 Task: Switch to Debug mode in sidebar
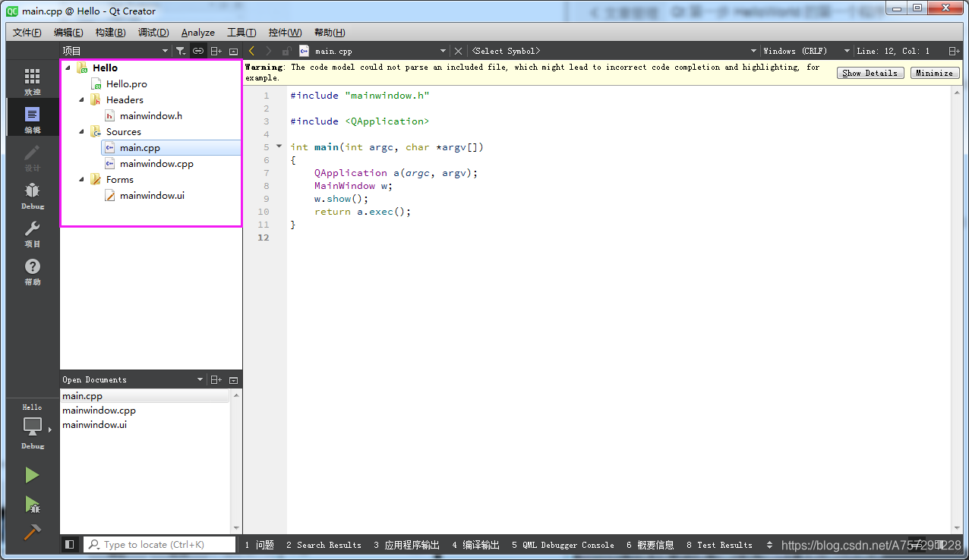coord(32,195)
